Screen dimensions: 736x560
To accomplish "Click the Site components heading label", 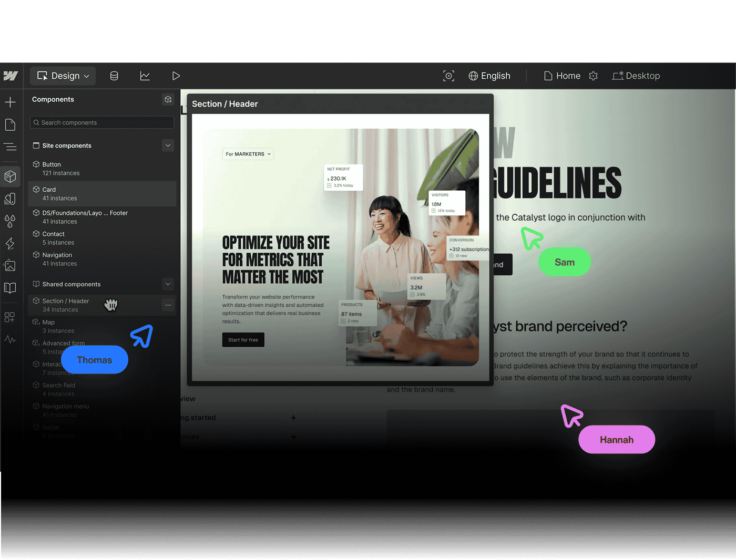I will (x=67, y=146).
